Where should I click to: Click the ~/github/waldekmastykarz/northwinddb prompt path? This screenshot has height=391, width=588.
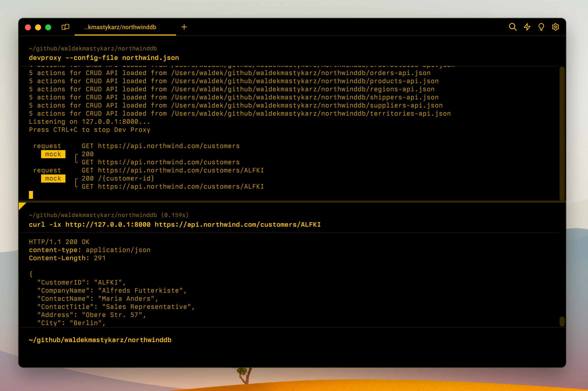[93, 48]
